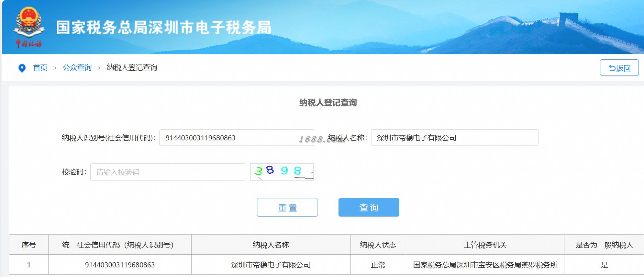Click the 是 cell in last column
644x277 pixels.
[x=604, y=265]
